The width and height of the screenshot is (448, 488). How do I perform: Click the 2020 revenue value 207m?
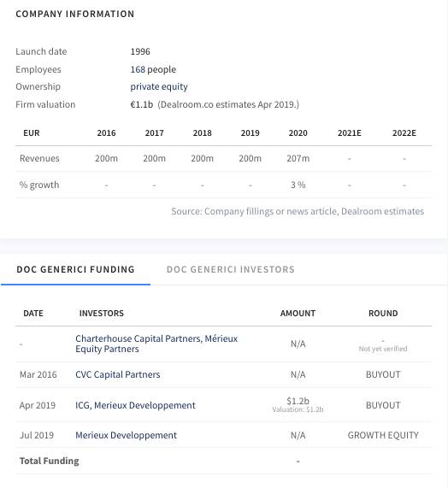tap(298, 158)
